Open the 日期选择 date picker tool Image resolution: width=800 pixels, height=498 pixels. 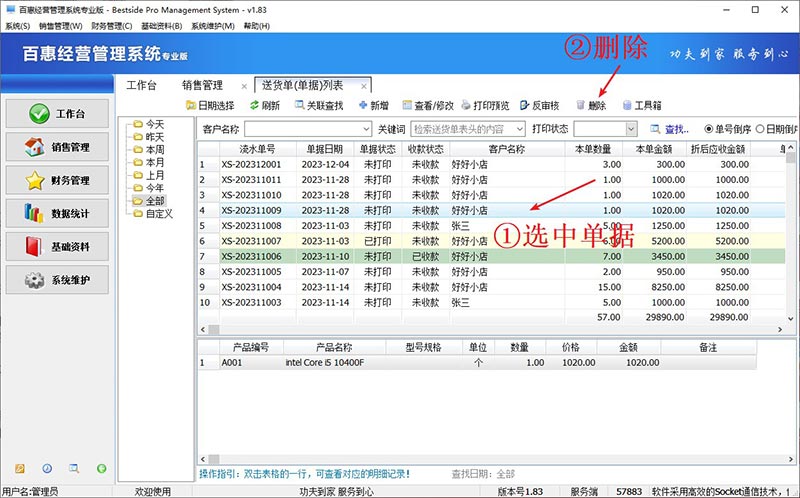(x=210, y=106)
